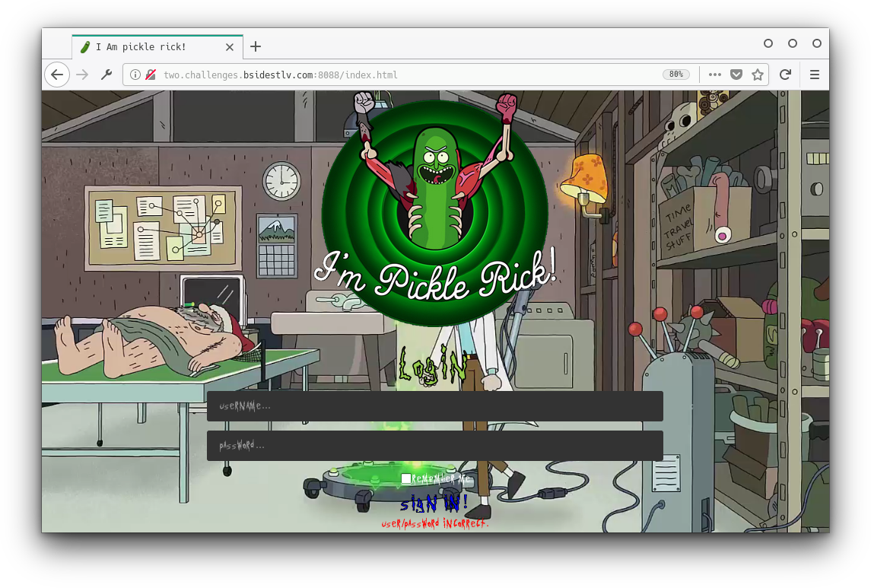Open the page actions three-dot menu

[714, 75]
